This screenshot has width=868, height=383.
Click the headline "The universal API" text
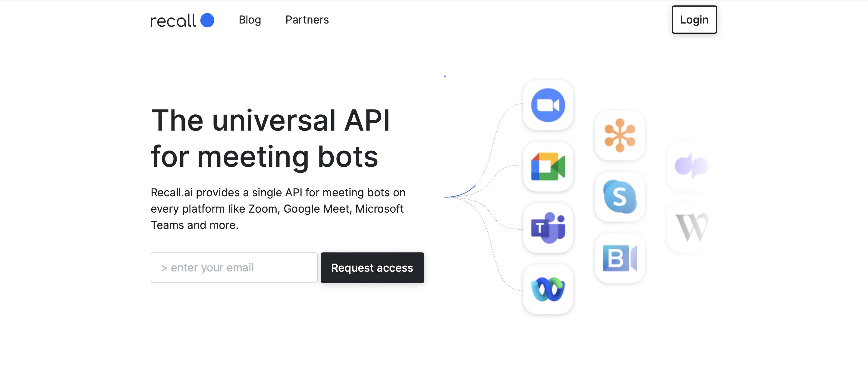270,120
